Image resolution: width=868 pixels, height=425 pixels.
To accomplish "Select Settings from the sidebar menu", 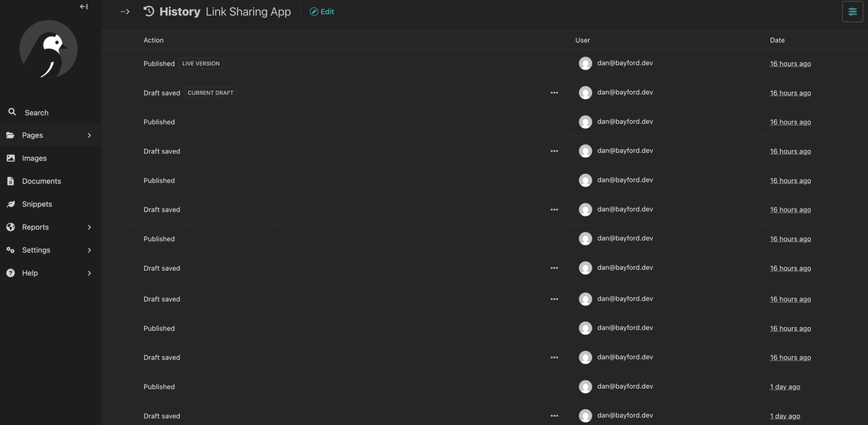I will click(x=35, y=250).
